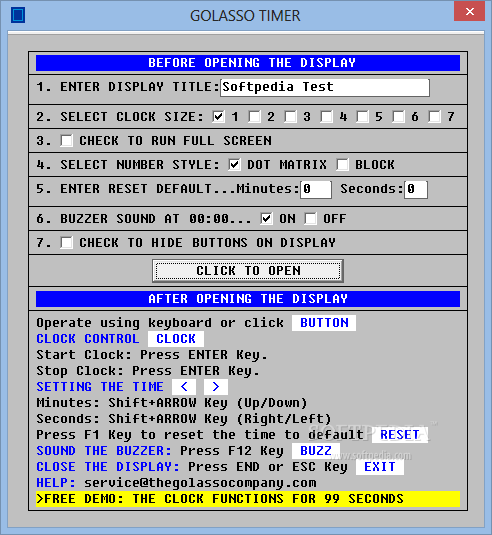492x535 pixels.
Task: Click the AFTER OPENING THE DISPLAY header
Action: click(248, 299)
